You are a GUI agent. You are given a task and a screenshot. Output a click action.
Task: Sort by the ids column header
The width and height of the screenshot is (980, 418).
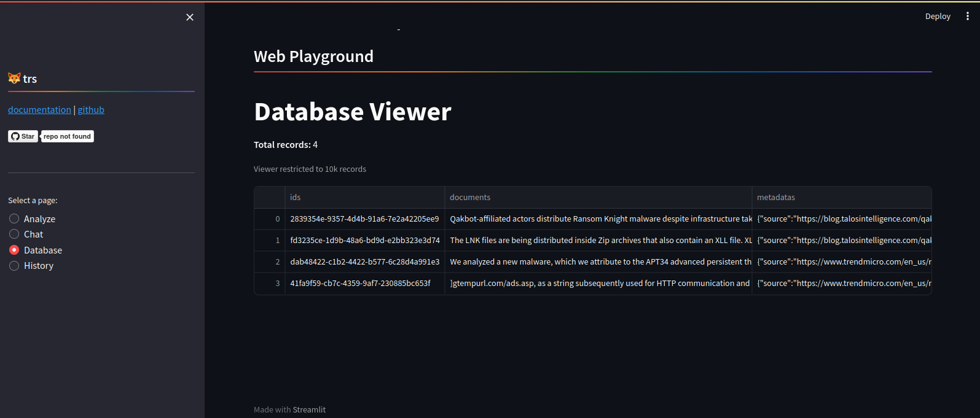pyautogui.click(x=364, y=197)
